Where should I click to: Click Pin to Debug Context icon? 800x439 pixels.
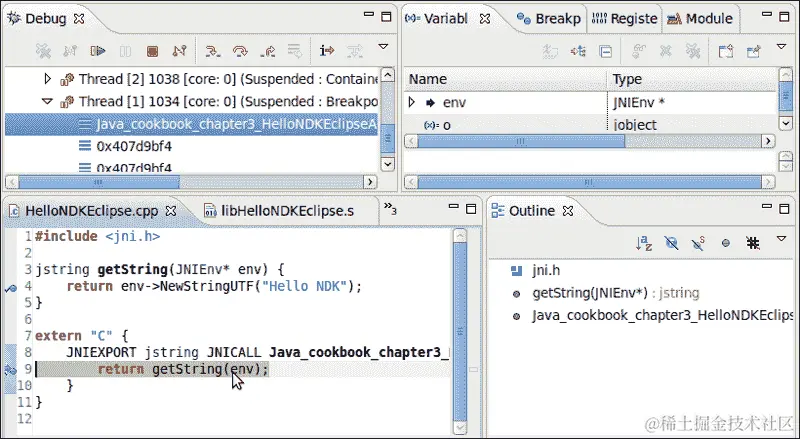coord(753,51)
